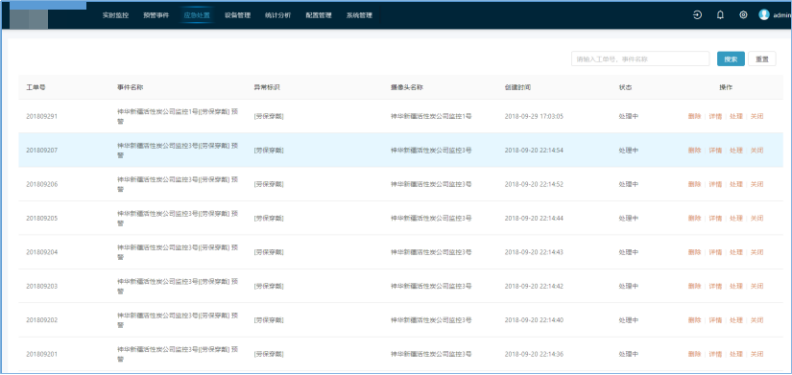The image size is (792, 375).
Task: Focus the work order search input field
Action: [x=640, y=59]
